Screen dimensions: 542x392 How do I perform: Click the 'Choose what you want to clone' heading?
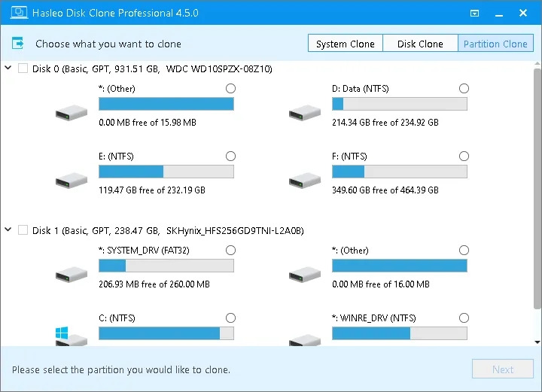click(x=108, y=44)
